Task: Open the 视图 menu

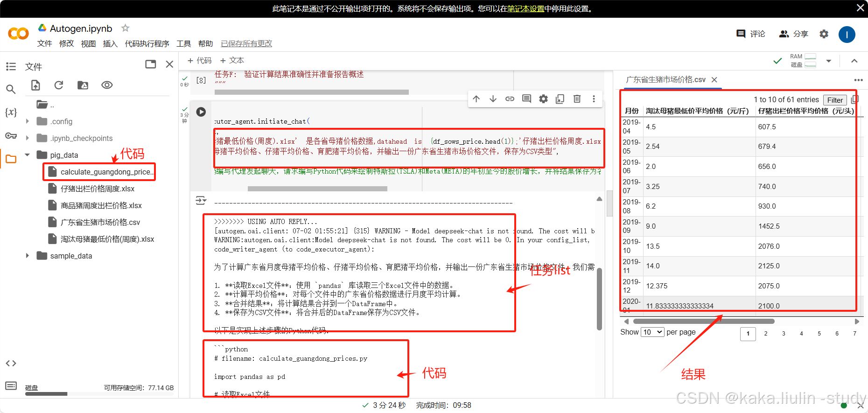Action: (88, 43)
